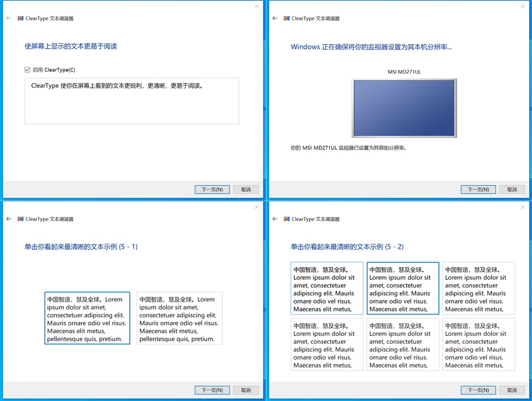Screen dimensions: 532x401
Task: Click the heading 单击你看起来最清晰的文本示例 (5 - 2)
Action: tap(347, 247)
